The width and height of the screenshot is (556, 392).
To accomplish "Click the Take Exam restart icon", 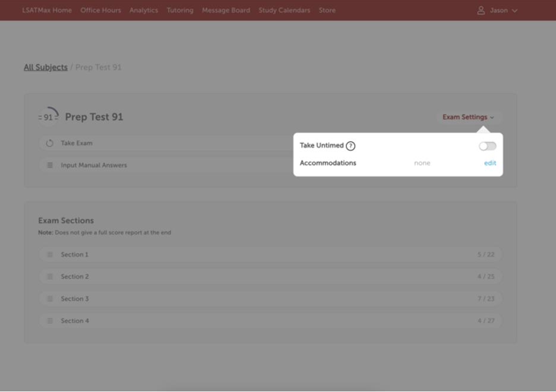I will coord(50,143).
